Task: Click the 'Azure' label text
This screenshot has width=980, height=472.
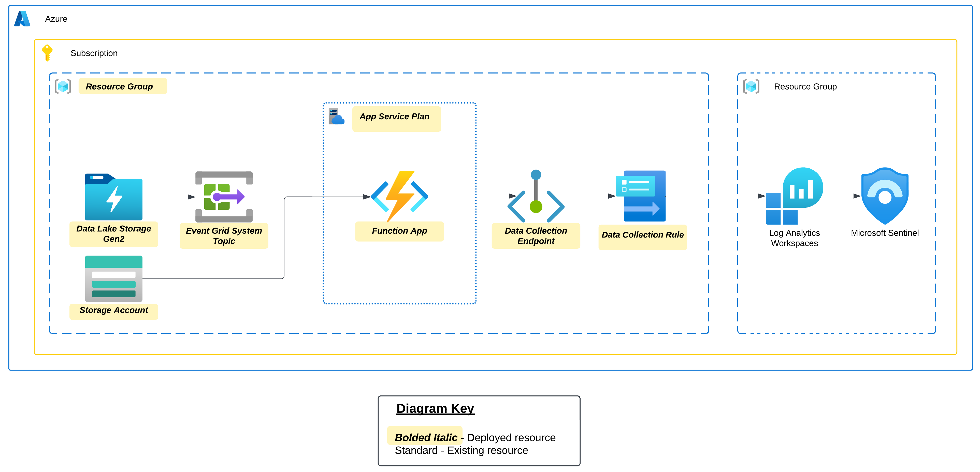Action: coord(56,19)
